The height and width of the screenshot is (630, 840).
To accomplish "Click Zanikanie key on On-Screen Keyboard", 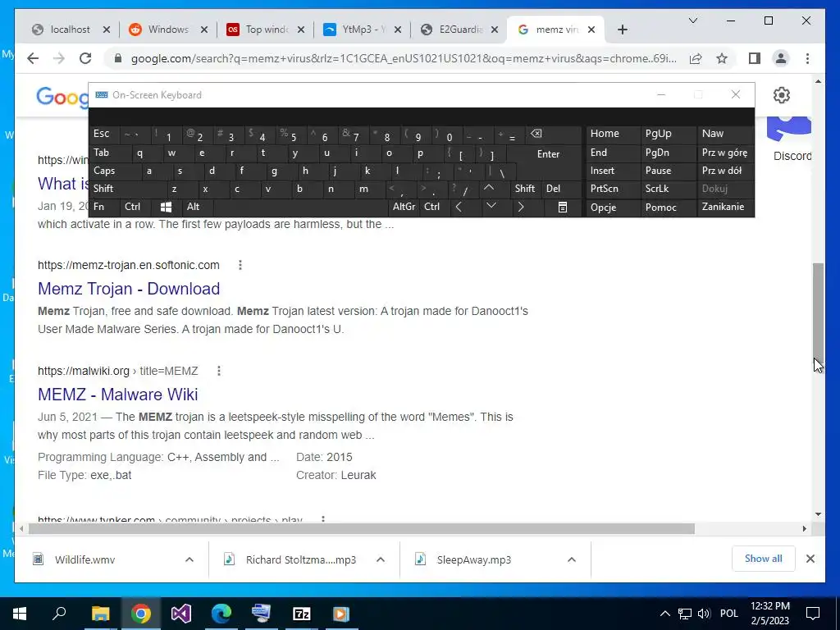I will [x=725, y=207].
